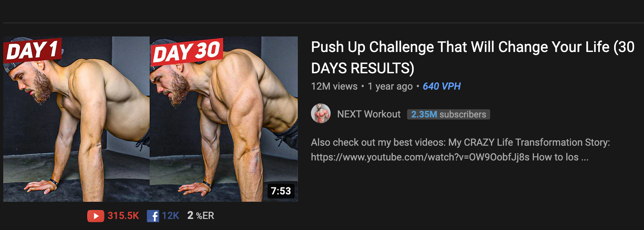Image resolution: width=644 pixels, height=230 pixels.
Task: Open the youtube.com/watch link in the description
Action: (420, 157)
